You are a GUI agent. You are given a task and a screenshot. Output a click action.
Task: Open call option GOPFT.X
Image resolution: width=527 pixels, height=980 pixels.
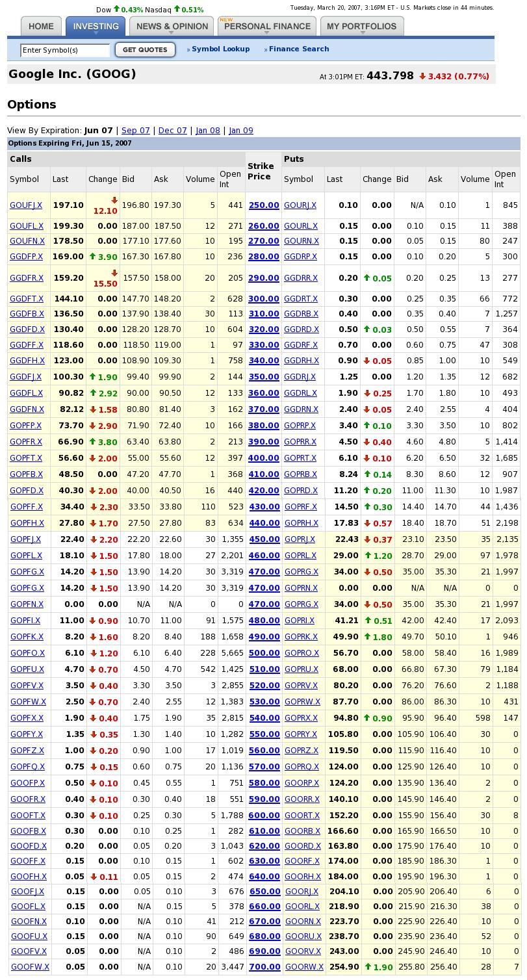point(26,458)
